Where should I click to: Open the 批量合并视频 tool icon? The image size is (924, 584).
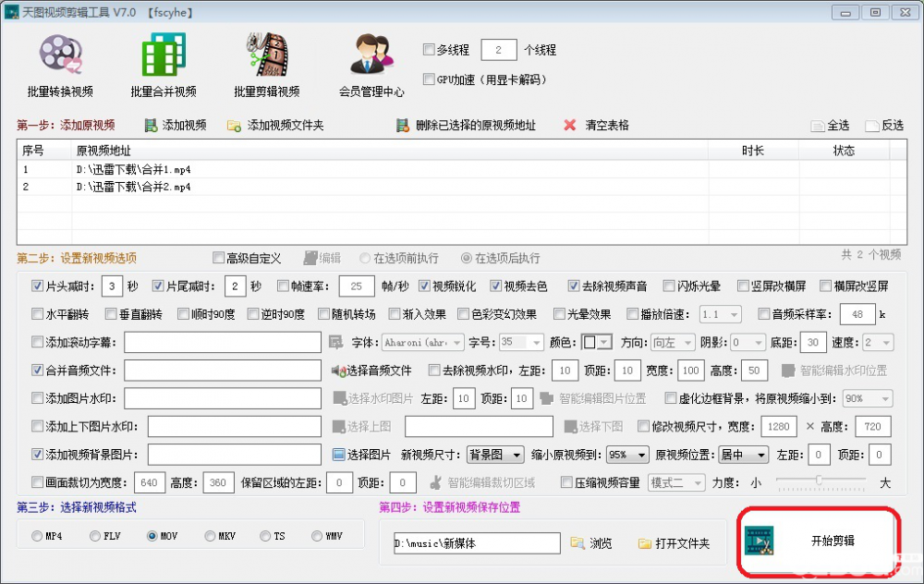click(x=164, y=55)
